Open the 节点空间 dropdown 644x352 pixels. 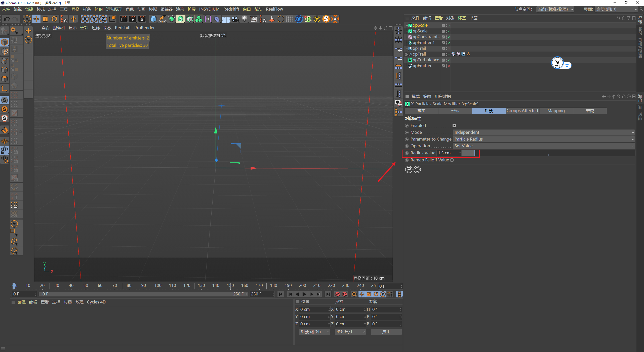(x=555, y=9)
